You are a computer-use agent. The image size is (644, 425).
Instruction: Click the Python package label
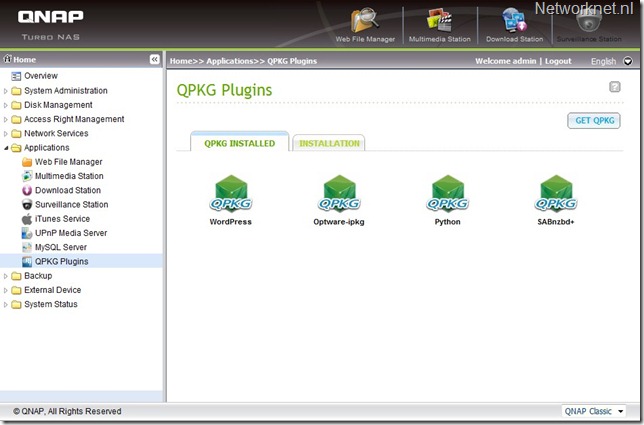click(x=448, y=222)
